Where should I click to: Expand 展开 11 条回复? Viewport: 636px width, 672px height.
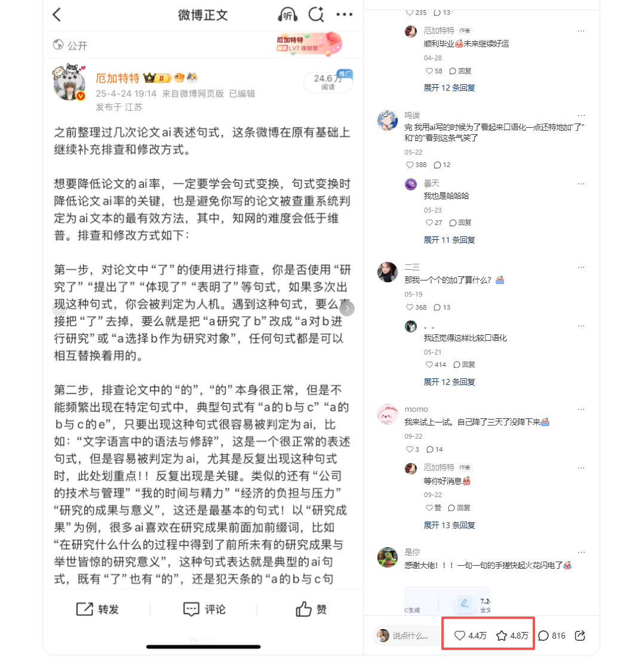[x=449, y=240]
